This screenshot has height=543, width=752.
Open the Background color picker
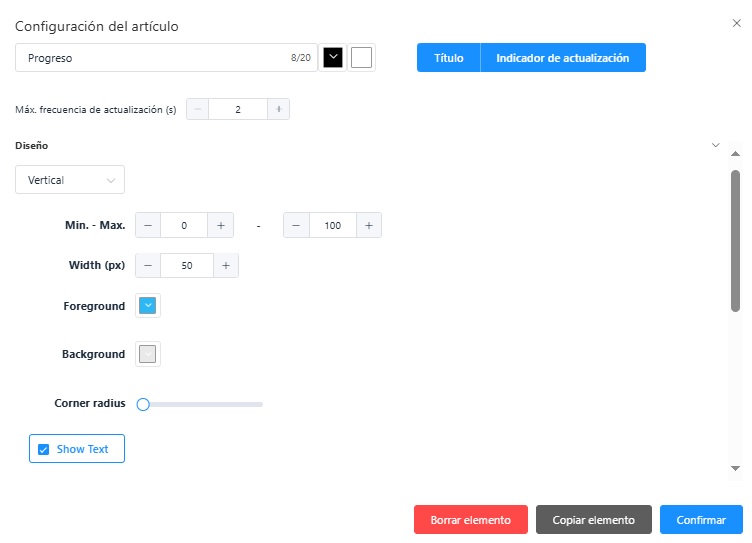[x=148, y=354]
